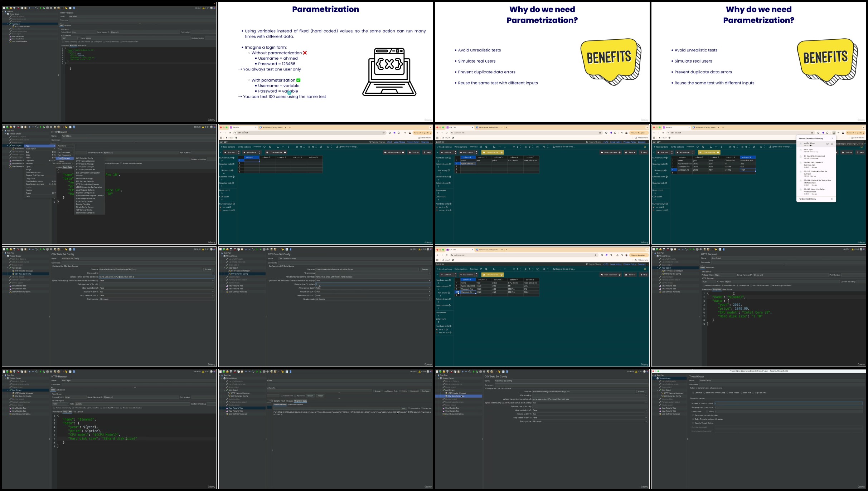Screen dimensions: 868x491
Task: Click the Number of Threads (users) field
Action: click(789, 403)
